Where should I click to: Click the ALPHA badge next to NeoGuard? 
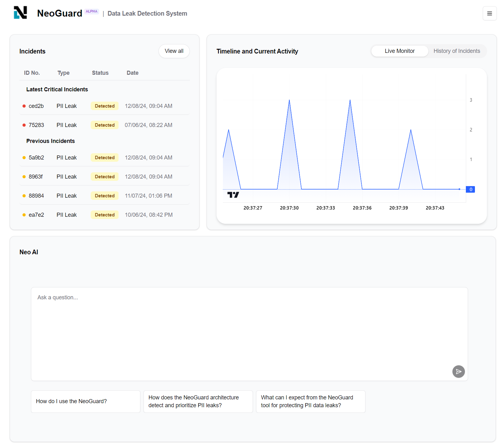tap(92, 11)
